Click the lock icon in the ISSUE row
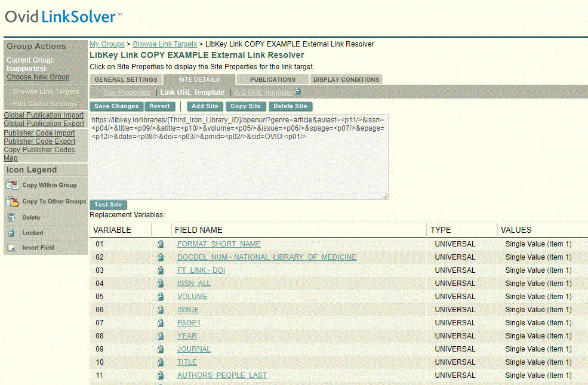Viewport: 588px width, 385px height. coord(161,310)
